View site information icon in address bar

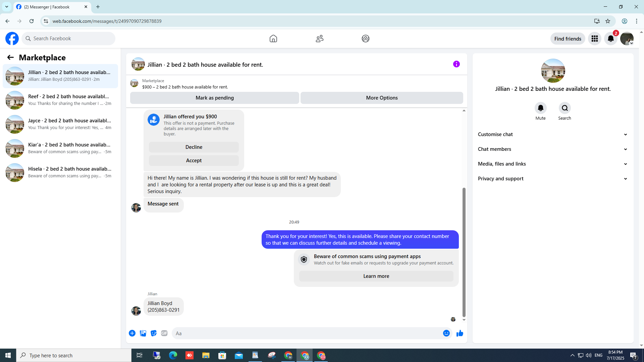click(x=46, y=21)
